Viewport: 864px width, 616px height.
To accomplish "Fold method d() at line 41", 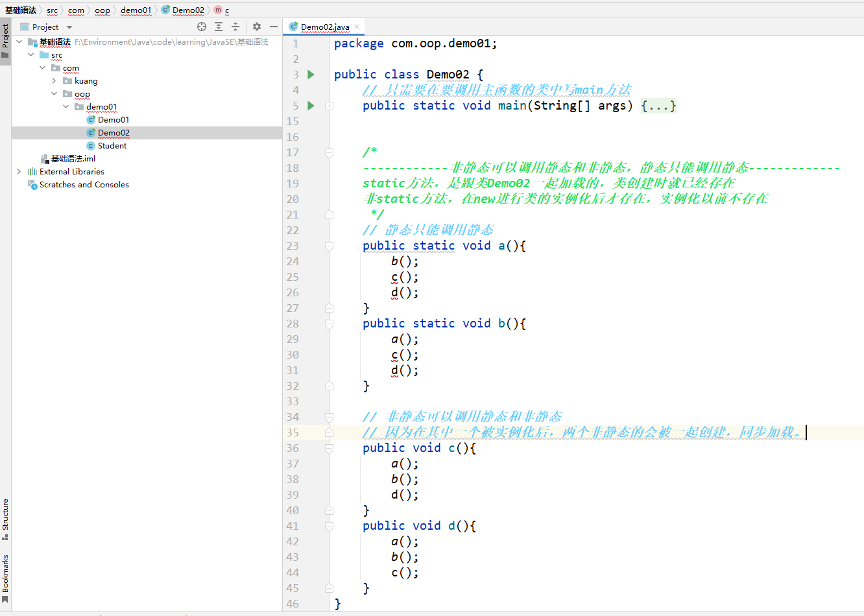I will click(330, 526).
